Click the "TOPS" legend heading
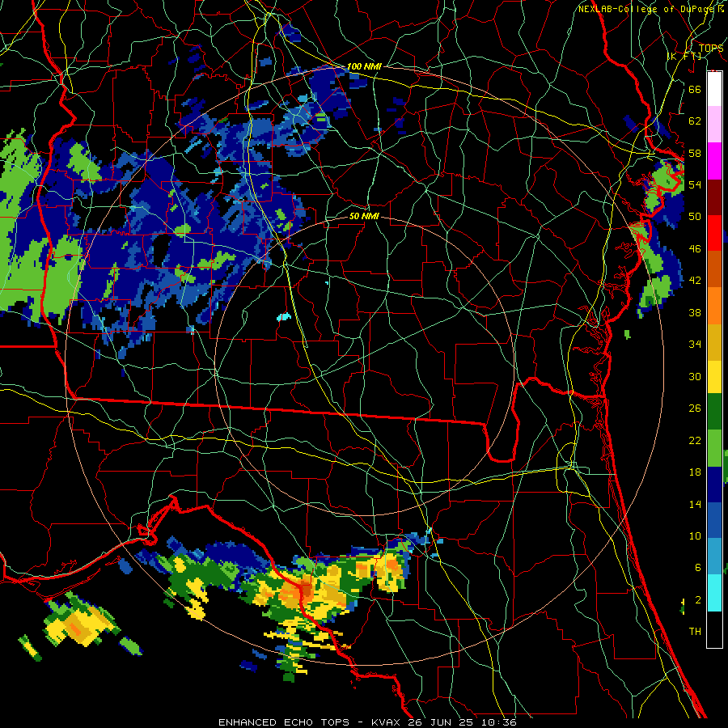 tap(711, 49)
